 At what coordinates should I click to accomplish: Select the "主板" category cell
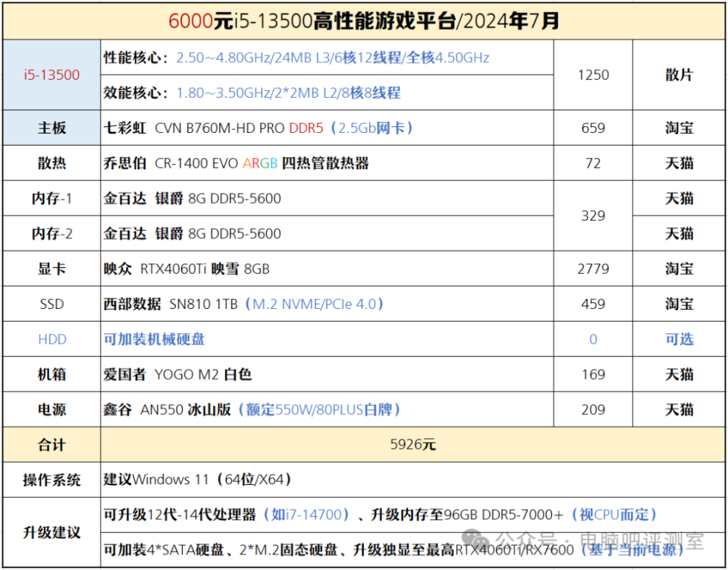(52, 128)
